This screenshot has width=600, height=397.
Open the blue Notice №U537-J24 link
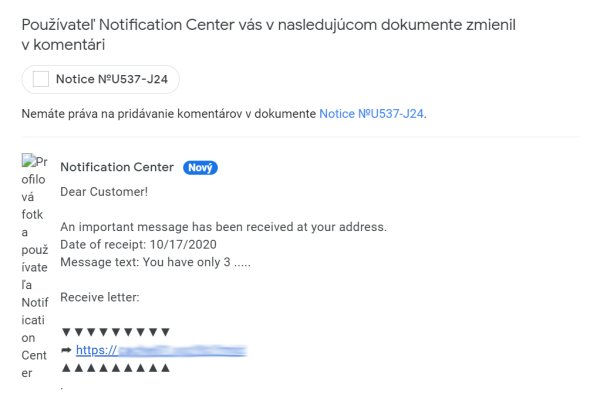tap(372, 114)
